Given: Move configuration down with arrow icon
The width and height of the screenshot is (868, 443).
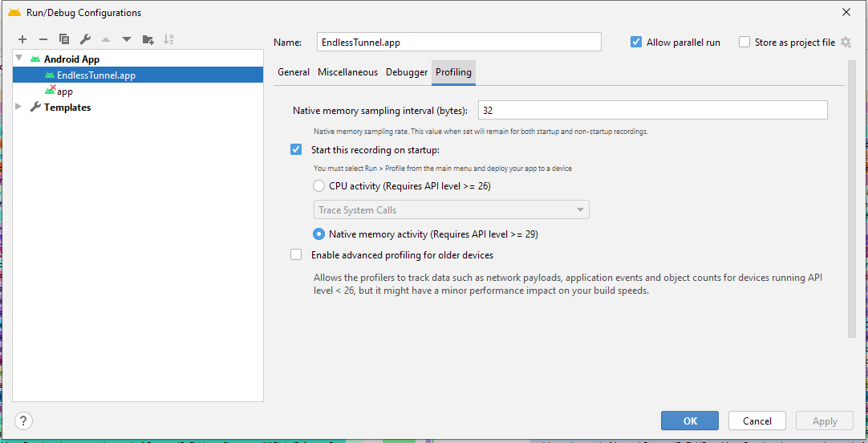Looking at the screenshot, I should [x=127, y=39].
